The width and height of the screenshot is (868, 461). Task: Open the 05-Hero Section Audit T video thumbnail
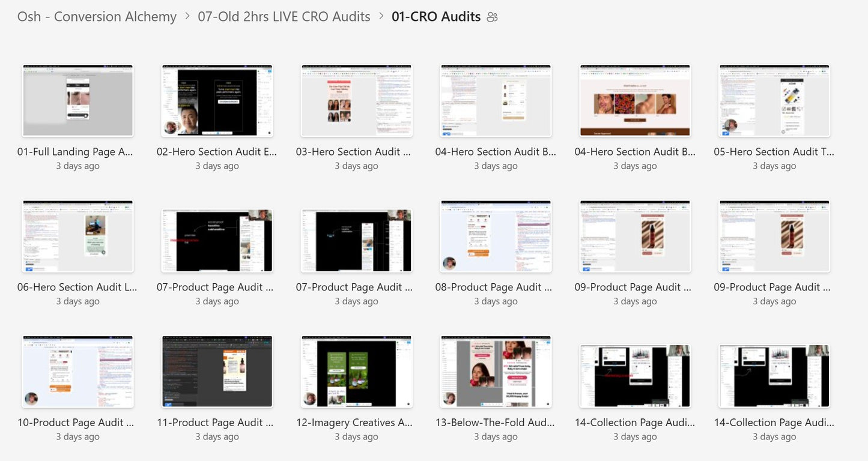(774, 101)
